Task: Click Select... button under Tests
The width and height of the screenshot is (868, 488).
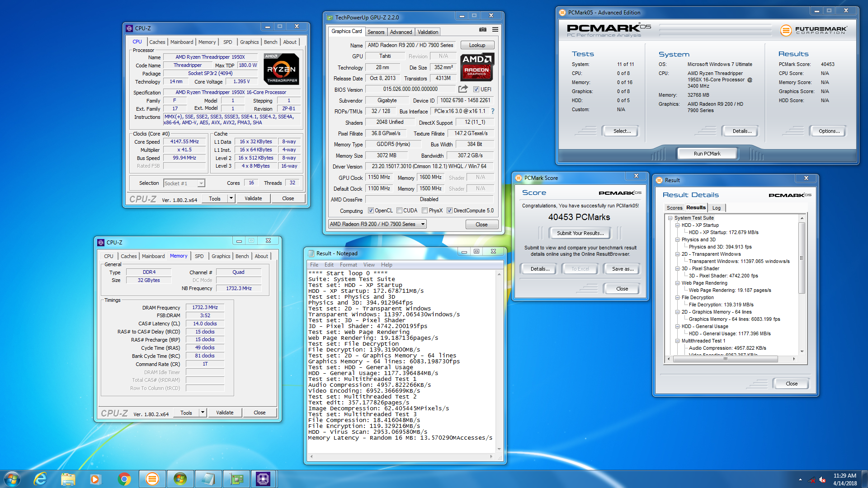Action: click(622, 131)
